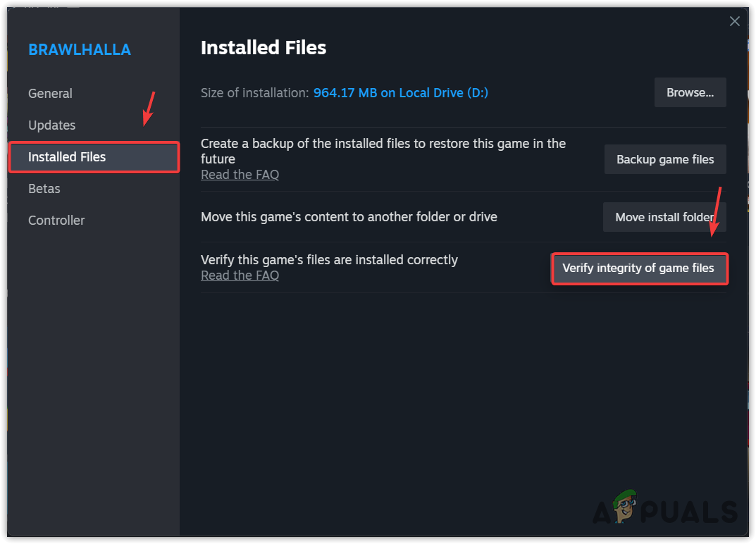Click the BRAWLHALLA game title
Image resolution: width=756 pixels, height=544 pixels.
tap(79, 50)
